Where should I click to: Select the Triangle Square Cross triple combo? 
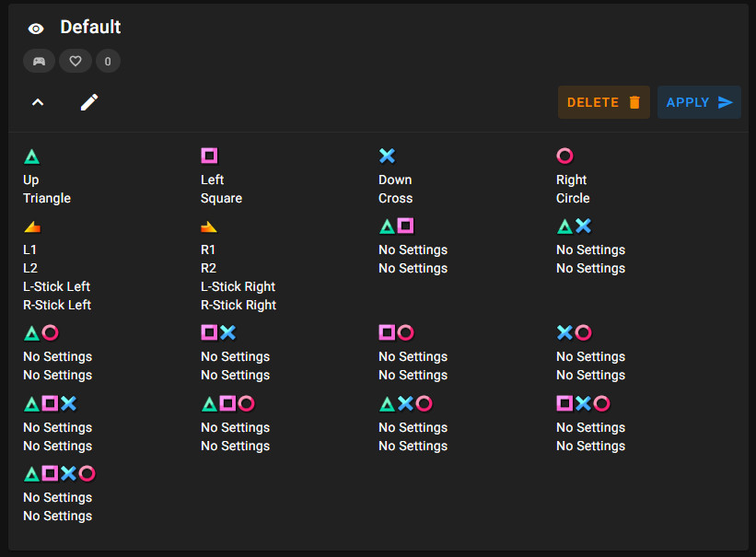48,403
